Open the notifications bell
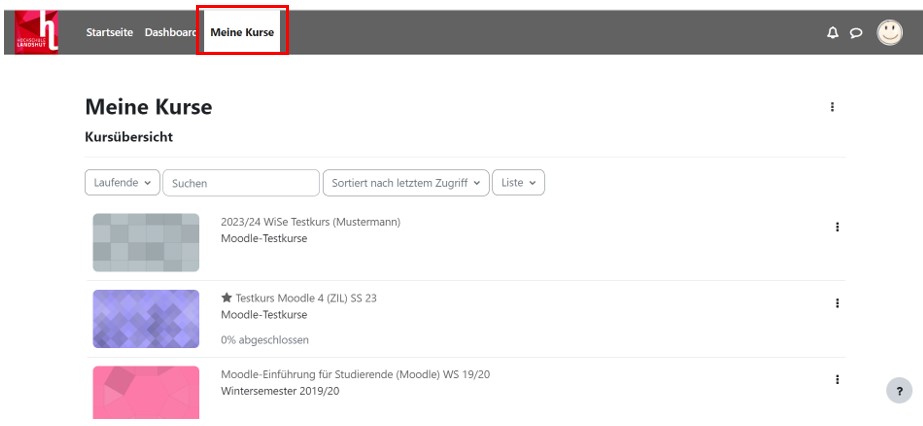The width and height of the screenshot is (923, 426). click(x=832, y=33)
